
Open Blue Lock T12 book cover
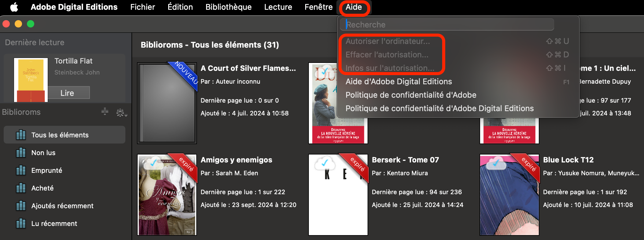[509, 195]
